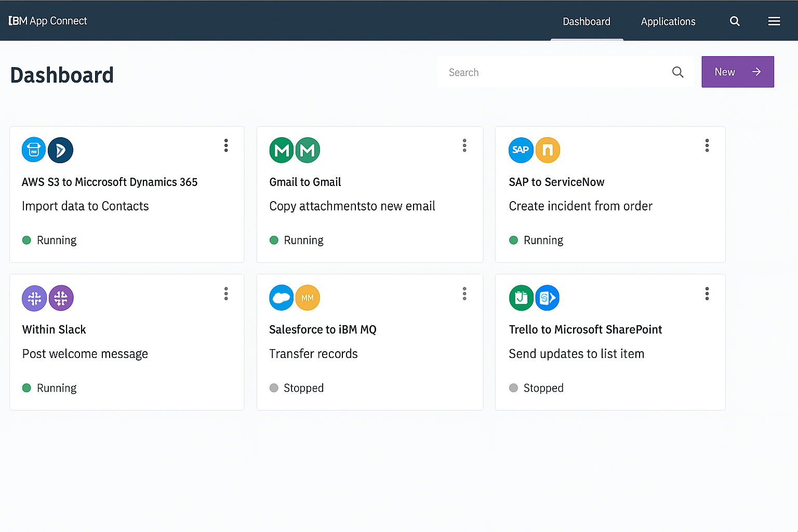Viewport: 798px width, 532px height.
Task: Click the Salesforce cloud icon
Action: click(282, 298)
